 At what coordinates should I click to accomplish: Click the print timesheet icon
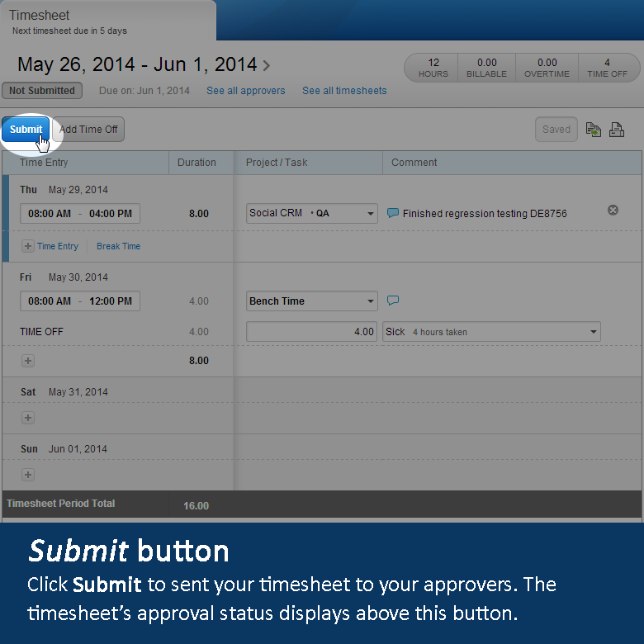click(x=617, y=130)
